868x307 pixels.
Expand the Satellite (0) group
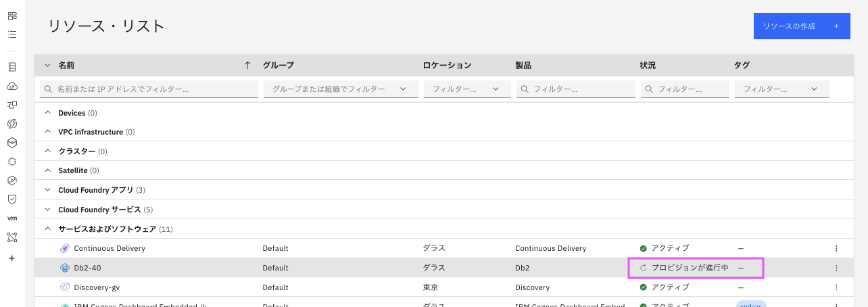point(47,170)
